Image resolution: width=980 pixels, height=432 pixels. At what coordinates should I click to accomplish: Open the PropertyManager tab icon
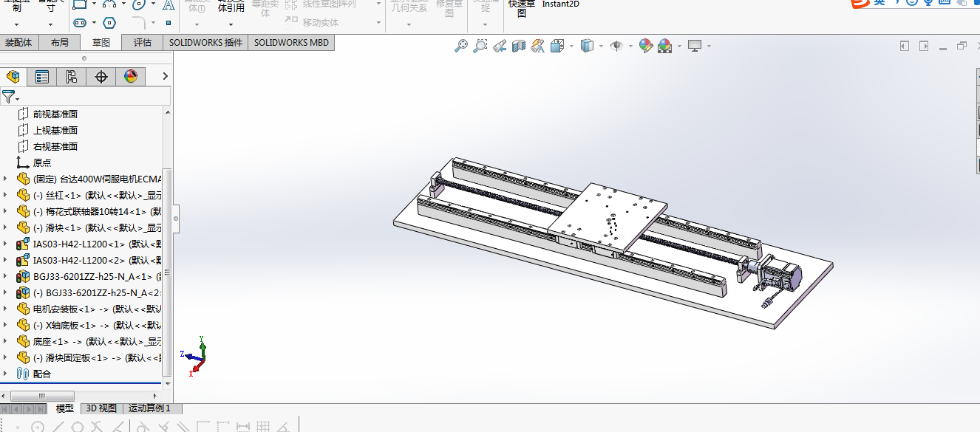[x=42, y=77]
